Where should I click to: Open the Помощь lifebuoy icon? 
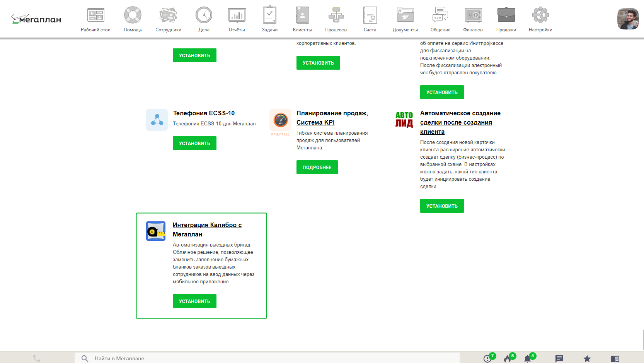(x=133, y=15)
